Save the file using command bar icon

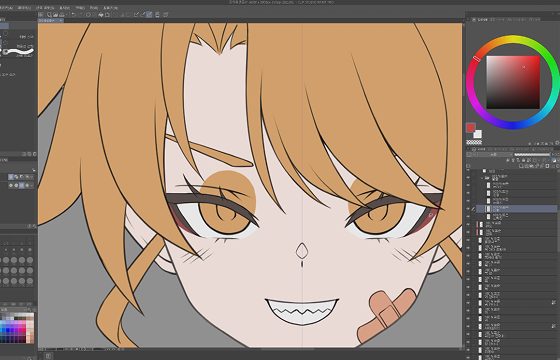(61, 15)
